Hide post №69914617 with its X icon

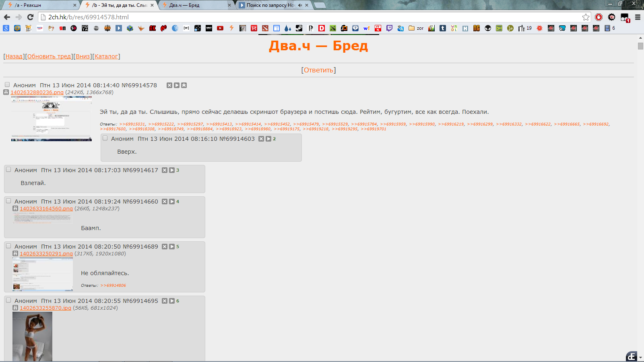tap(165, 170)
